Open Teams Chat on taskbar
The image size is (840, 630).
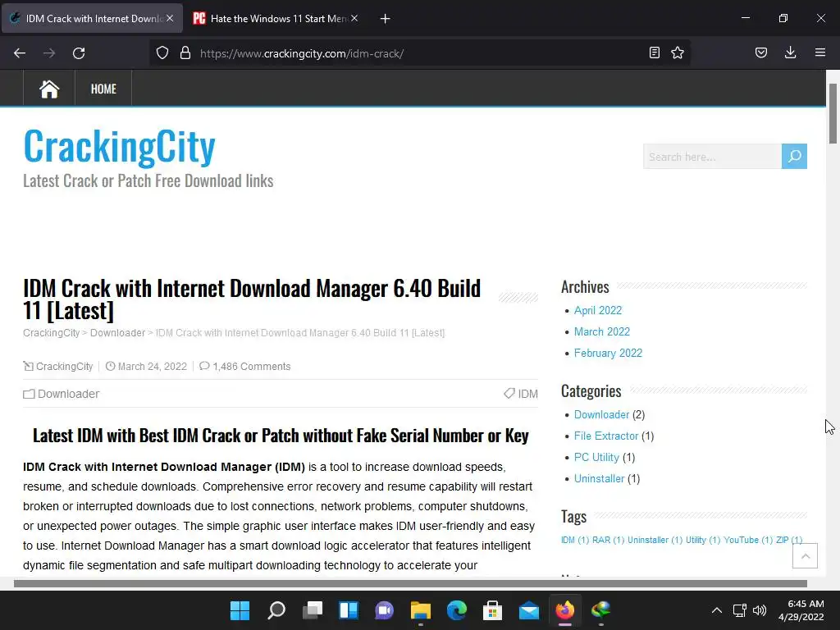(385, 610)
